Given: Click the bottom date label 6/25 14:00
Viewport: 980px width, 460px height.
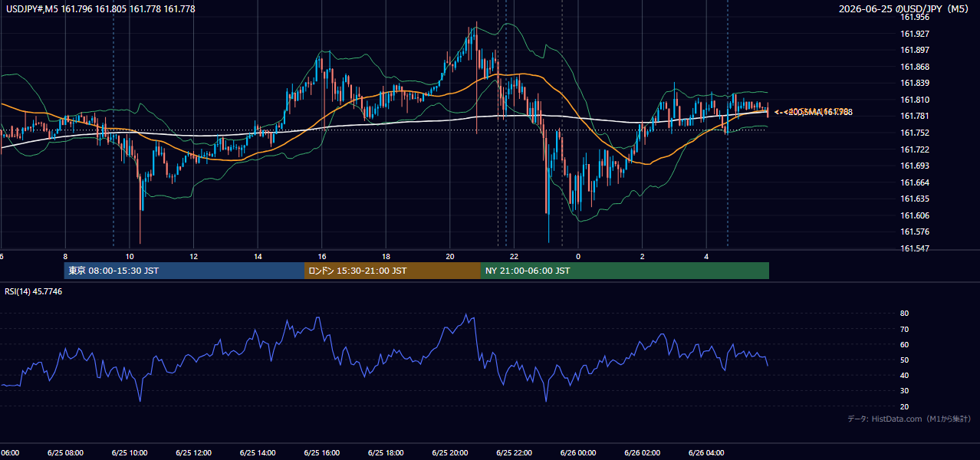Looking at the screenshot, I should (x=257, y=453).
